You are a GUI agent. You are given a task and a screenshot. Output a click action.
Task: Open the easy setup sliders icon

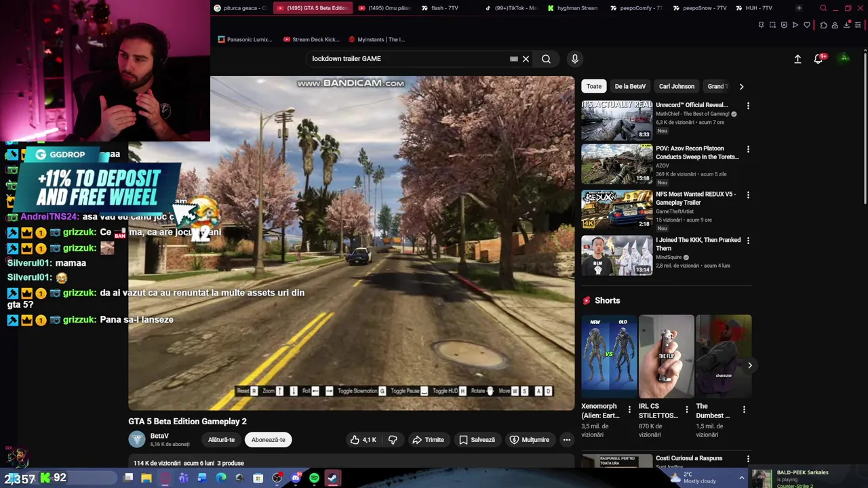click(858, 25)
